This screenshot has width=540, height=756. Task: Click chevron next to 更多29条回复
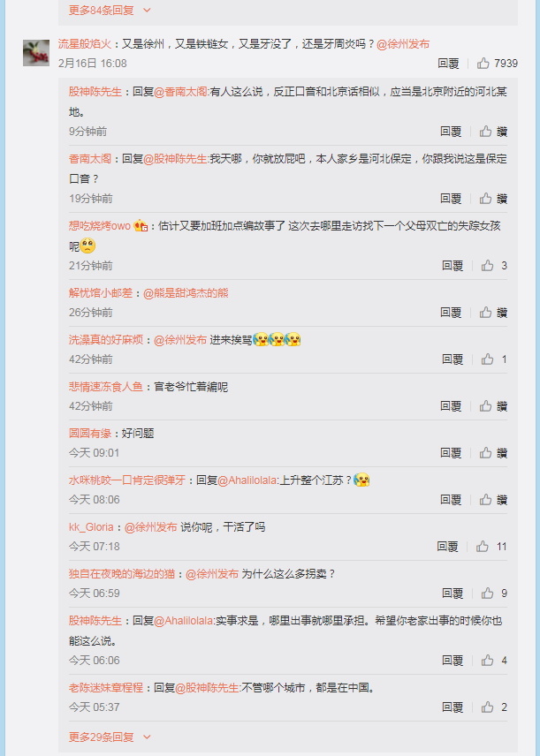pos(147,737)
